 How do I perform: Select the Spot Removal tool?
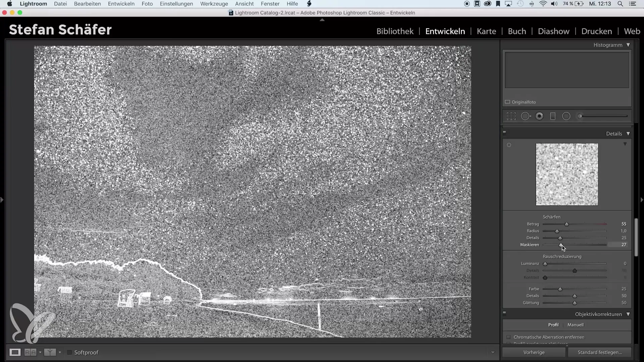(526, 116)
